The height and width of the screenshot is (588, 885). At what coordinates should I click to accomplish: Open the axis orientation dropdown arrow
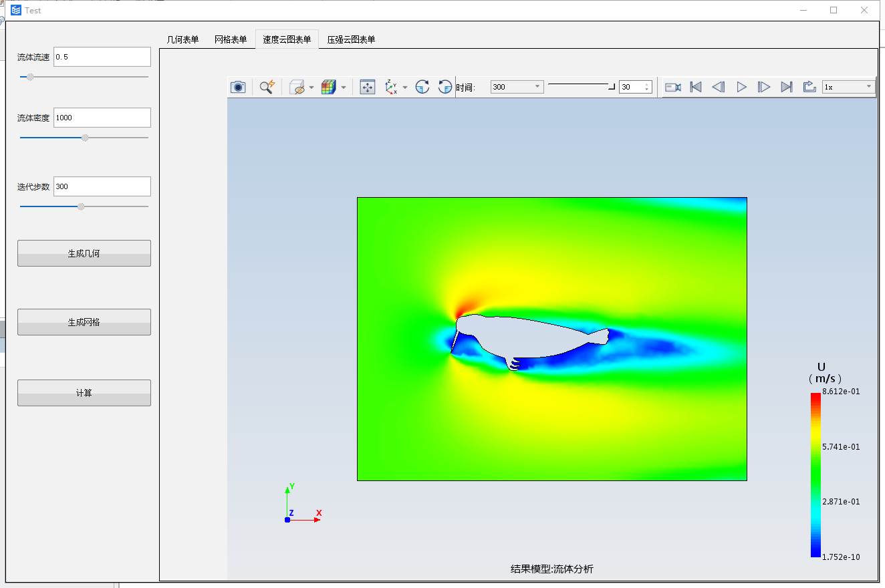tap(405, 87)
